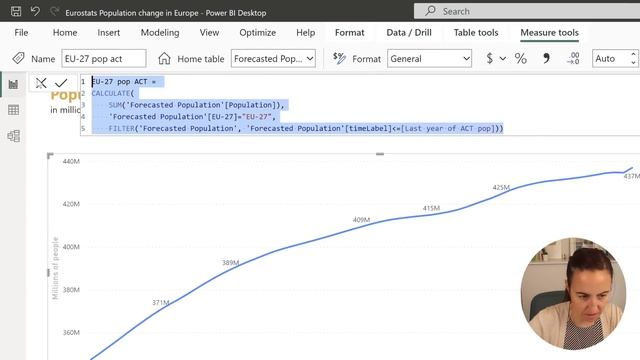Click the presenter webcam thumbnail
Screen dimensions: 640x360
tap(573, 294)
